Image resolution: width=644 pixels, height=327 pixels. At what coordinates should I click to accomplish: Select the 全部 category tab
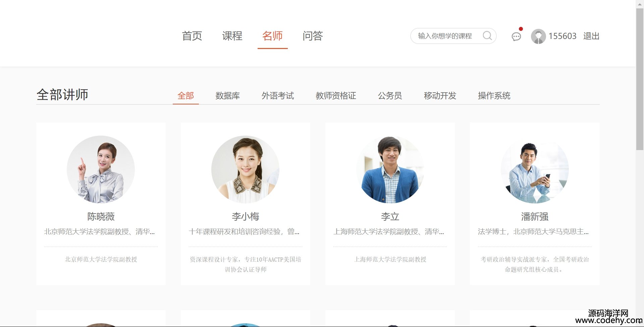click(186, 96)
